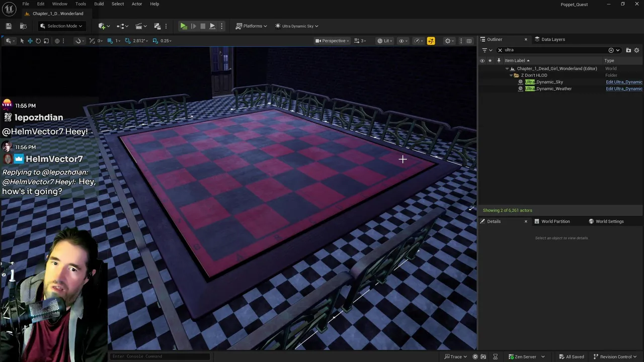Open the Build menu

tap(99, 4)
